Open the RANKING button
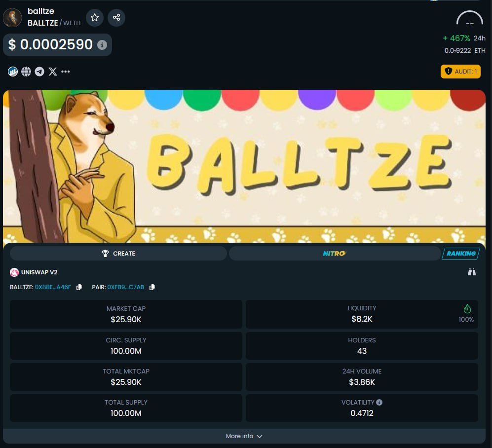The width and height of the screenshot is (492, 448). click(461, 254)
